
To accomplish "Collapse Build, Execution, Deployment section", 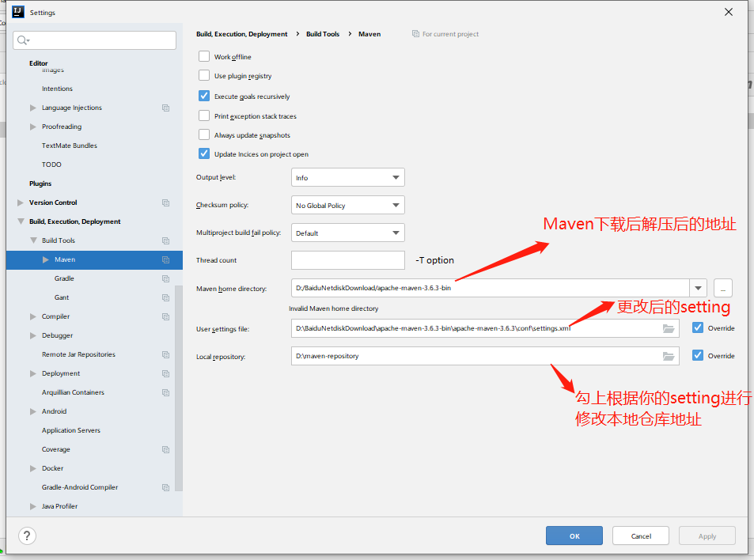I will (21, 221).
